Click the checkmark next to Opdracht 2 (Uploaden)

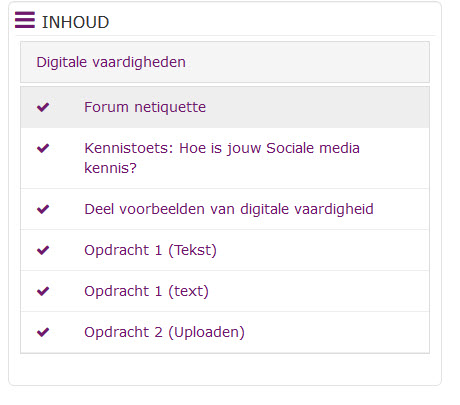click(x=43, y=332)
